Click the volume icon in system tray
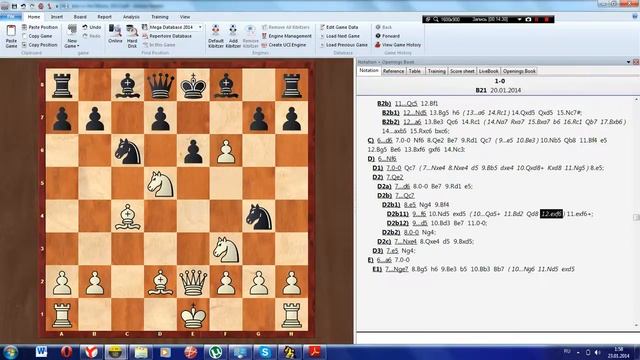 tap(597, 352)
